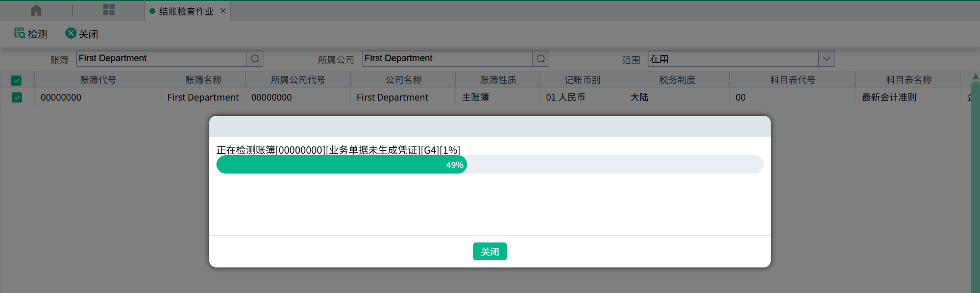Toggle the select-all checkbox in table header
The height and width of the screenshot is (293, 980).
[x=16, y=80]
